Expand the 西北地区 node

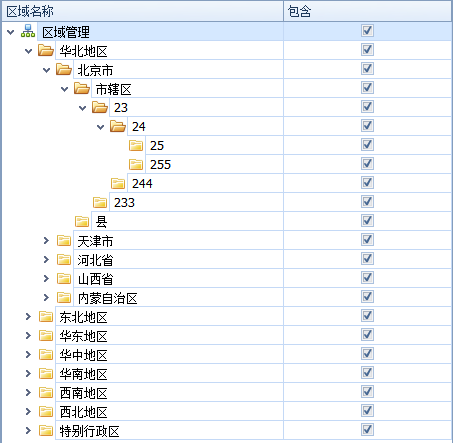point(28,412)
